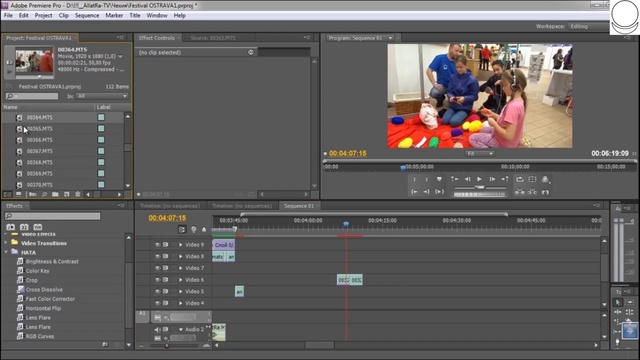
Task: Click Go to In point
Action: point(414,192)
